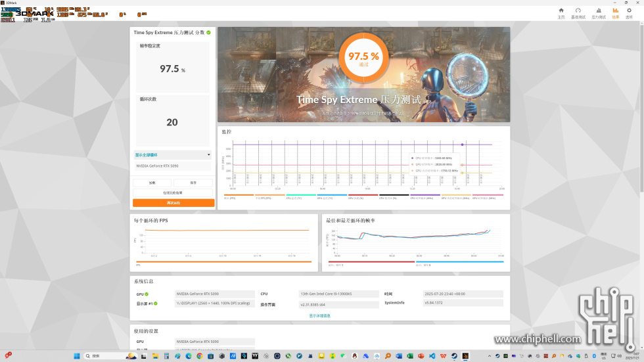Viewport: 644px width, 362px height.
Task: Click the 加载 load button
Action: 152,183
